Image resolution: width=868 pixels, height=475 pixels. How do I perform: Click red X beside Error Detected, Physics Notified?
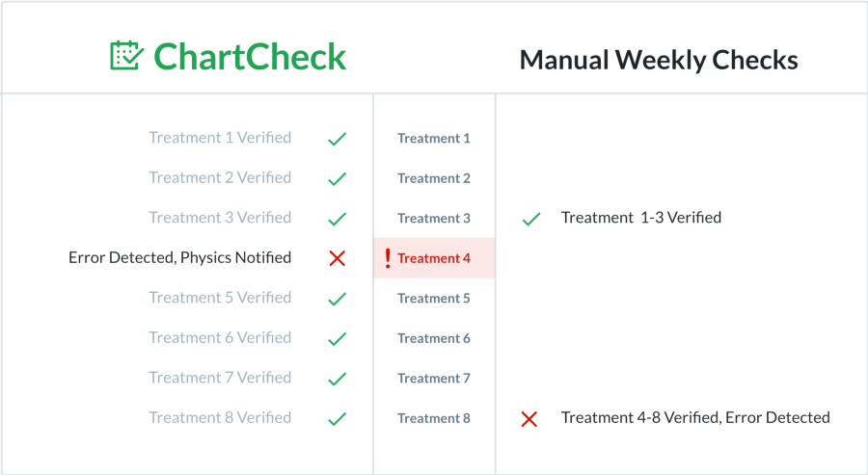click(x=338, y=258)
